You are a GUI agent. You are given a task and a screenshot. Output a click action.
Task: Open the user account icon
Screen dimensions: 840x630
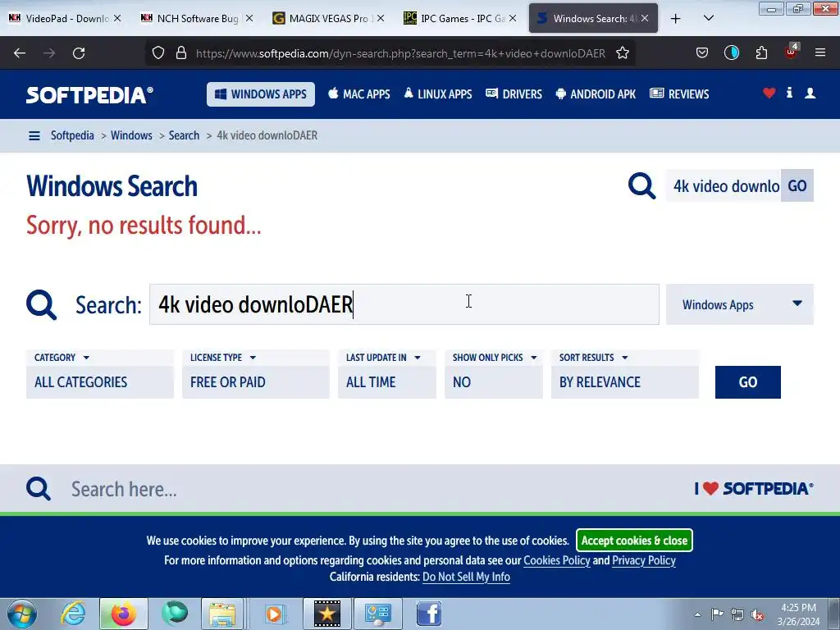(x=810, y=94)
